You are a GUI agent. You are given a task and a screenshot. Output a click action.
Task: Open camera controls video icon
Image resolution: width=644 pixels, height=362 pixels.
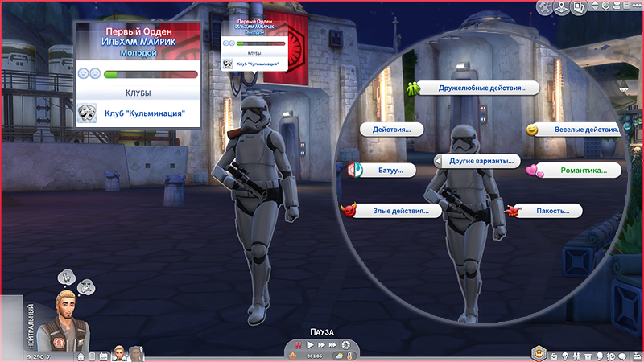click(617, 6)
